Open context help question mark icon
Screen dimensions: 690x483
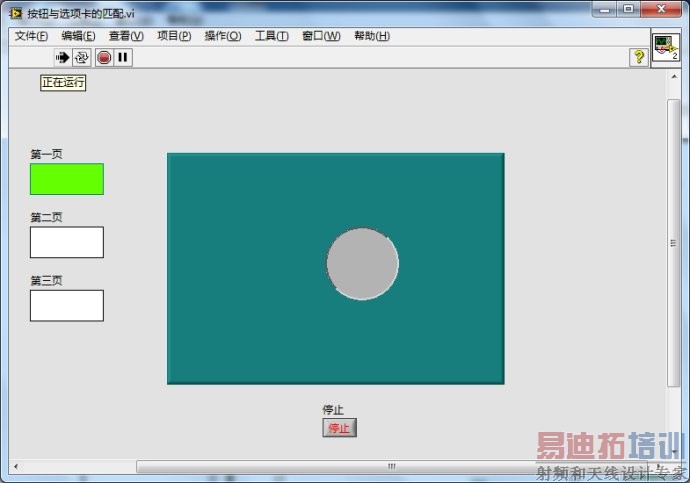[639, 57]
